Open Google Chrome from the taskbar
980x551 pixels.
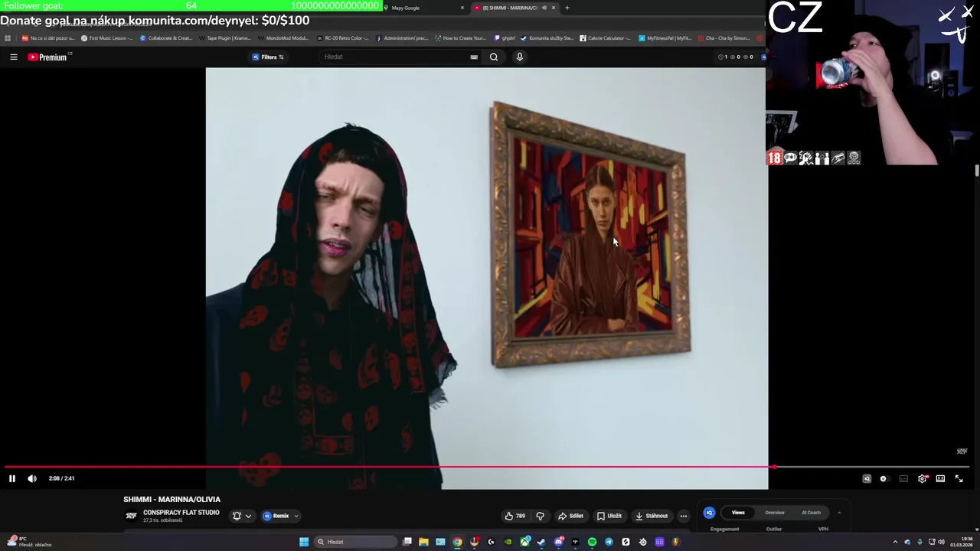point(457,542)
